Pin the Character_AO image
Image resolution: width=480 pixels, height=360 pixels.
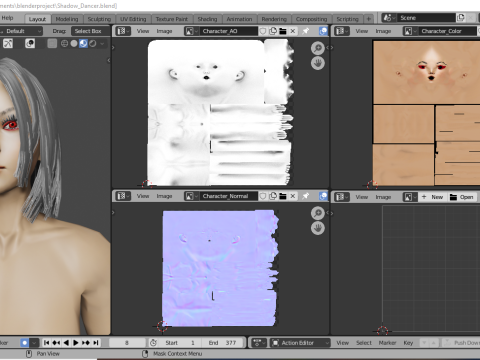(x=305, y=31)
